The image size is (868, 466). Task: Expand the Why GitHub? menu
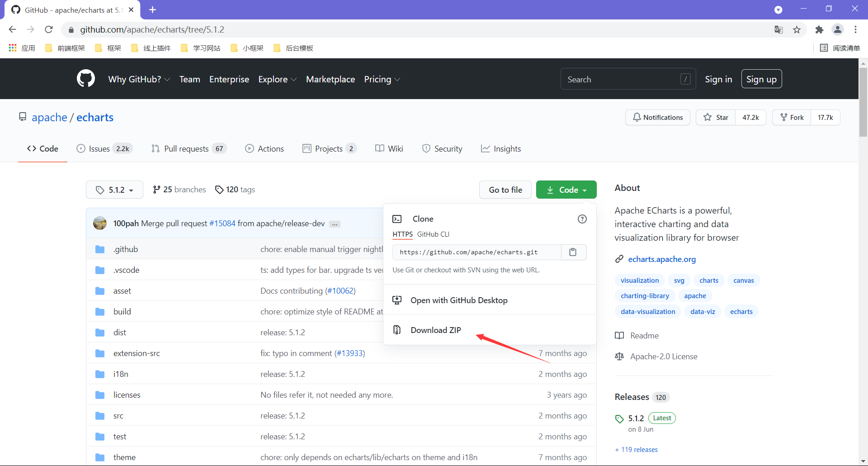click(x=139, y=79)
